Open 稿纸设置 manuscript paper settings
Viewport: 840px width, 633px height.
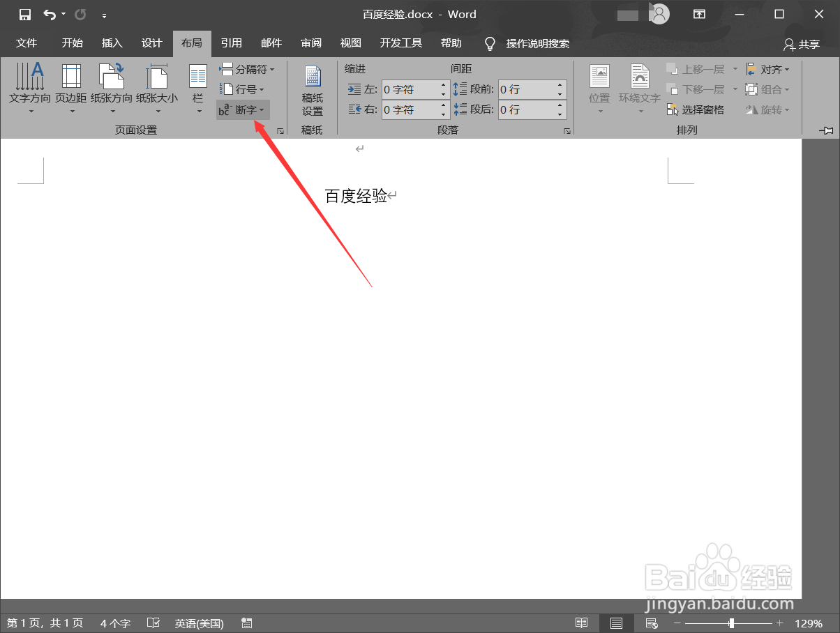[312, 91]
